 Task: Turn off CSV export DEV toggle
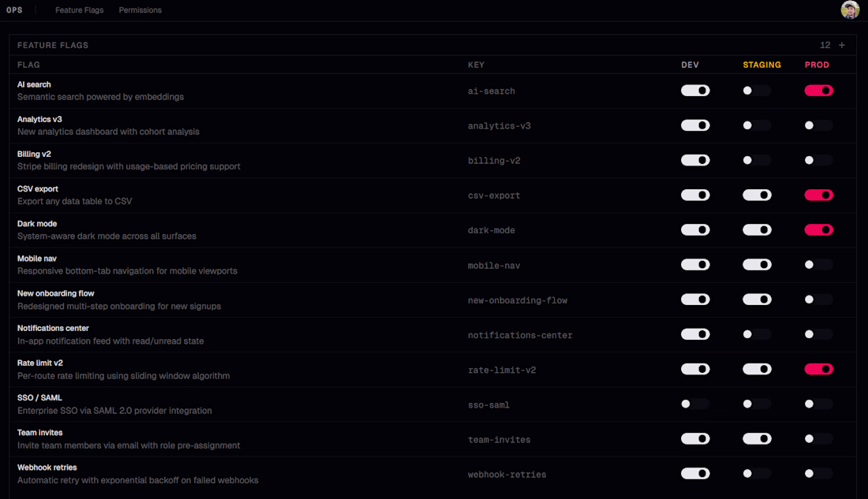click(695, 196)
